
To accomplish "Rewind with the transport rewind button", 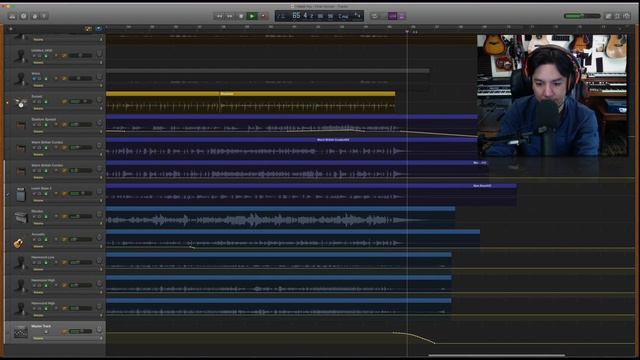I will 219,16.
